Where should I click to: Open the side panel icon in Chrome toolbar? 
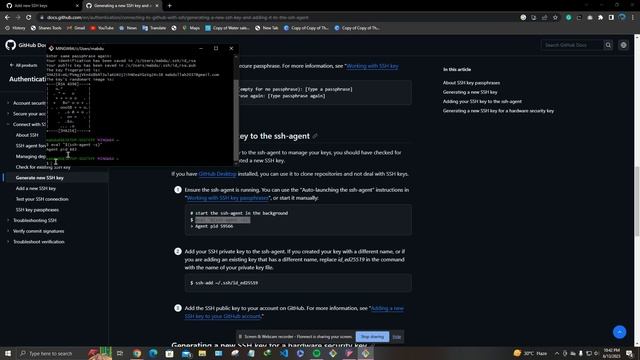click(611, 18)
